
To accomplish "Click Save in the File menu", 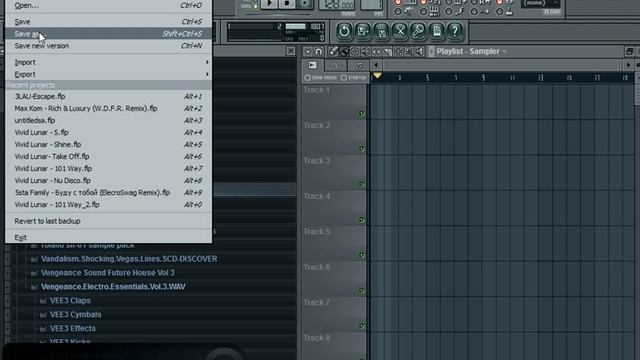I will click(x=109, y=22).
